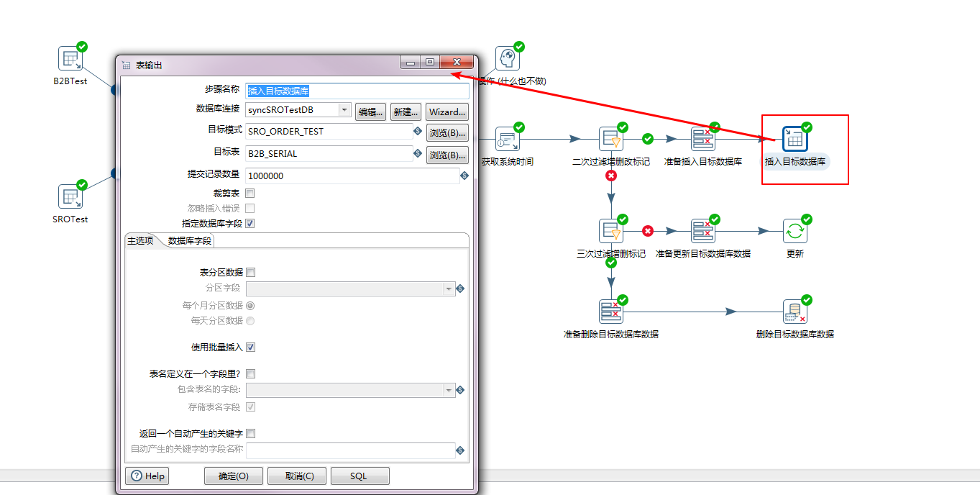Click the 步骤名称 input field
The height and width of the screenshot is (495, 980).
pyautogui.click(x=357, y=91)
